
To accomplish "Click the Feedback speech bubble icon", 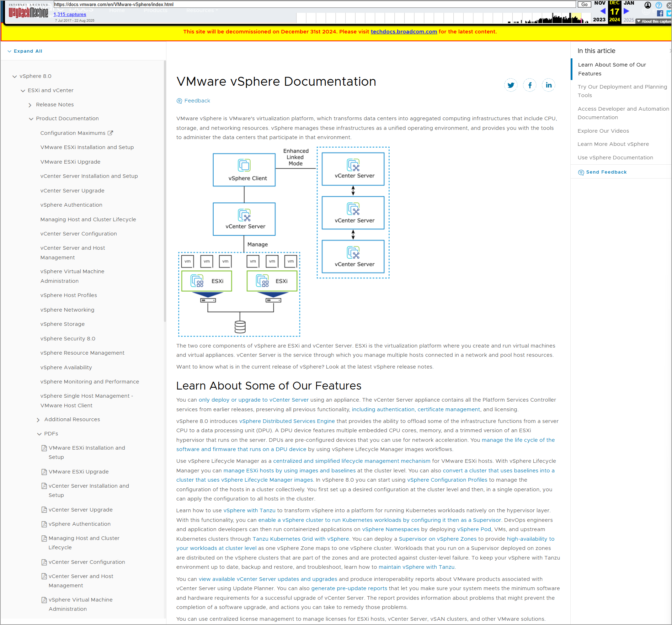I will coord(179,101).
